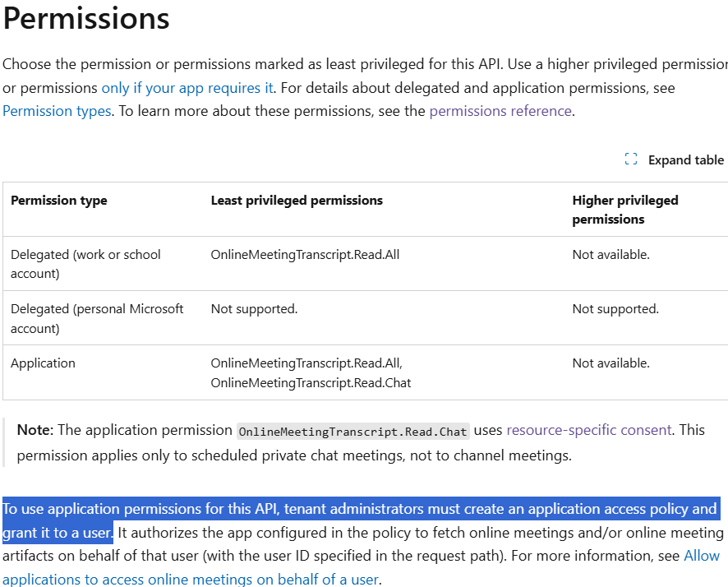The width and height of the screenshot is (728, 587).
Task: Click the bold "Note" label
Action: (x=33, y=430)
